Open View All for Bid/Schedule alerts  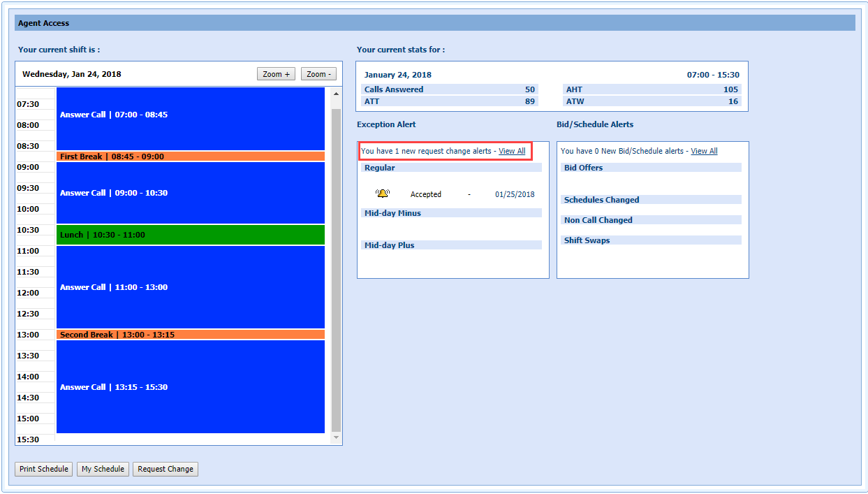[704, 151]
